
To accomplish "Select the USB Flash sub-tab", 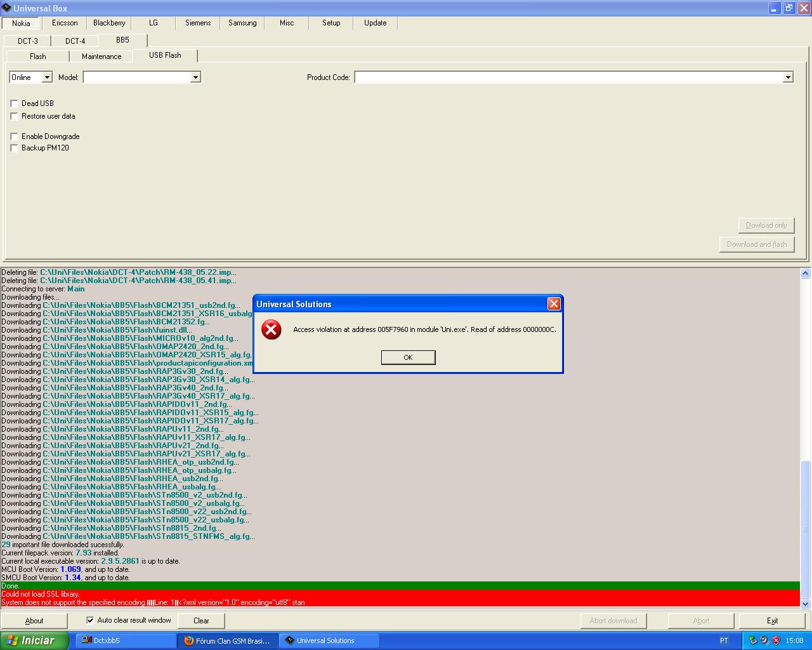I will (165, 55).
